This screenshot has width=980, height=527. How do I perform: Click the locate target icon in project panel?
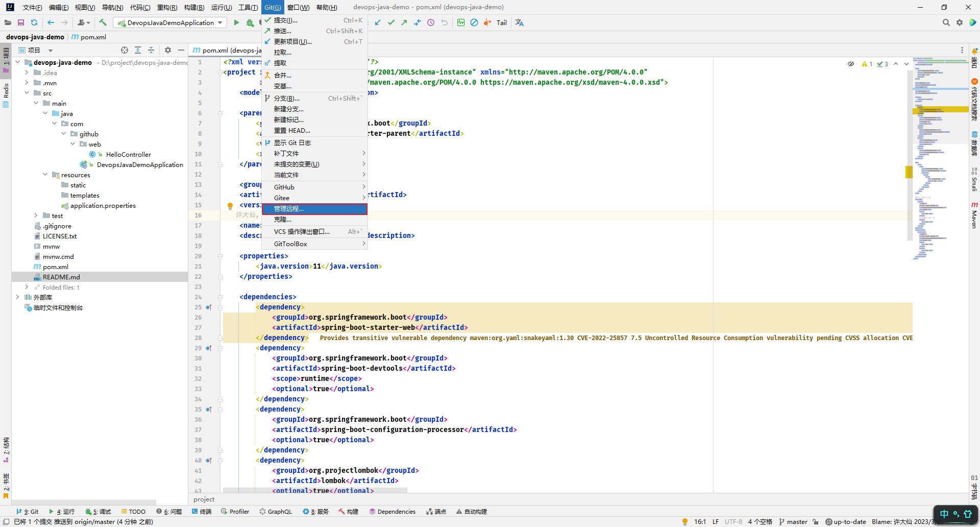[125, 50]
